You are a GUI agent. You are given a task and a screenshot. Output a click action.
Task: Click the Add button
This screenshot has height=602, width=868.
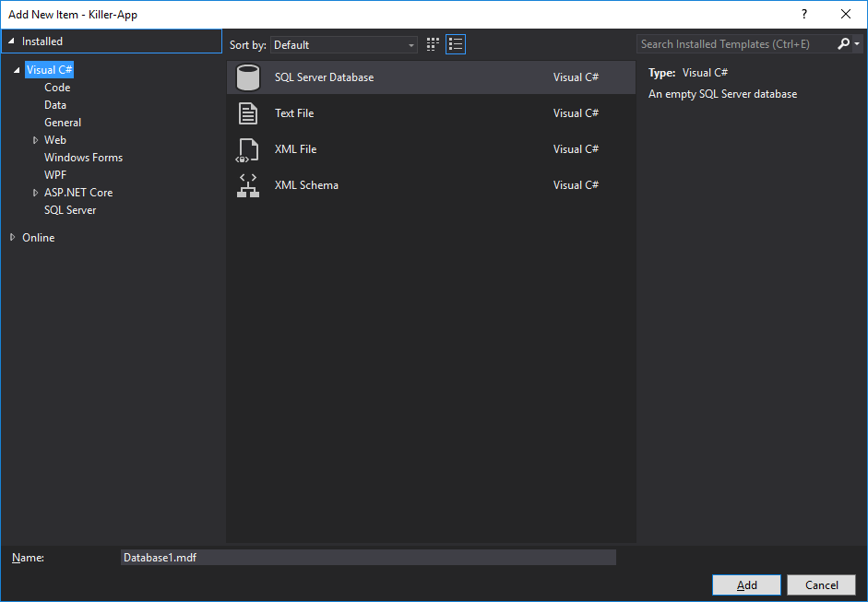[x=746, y=584]
